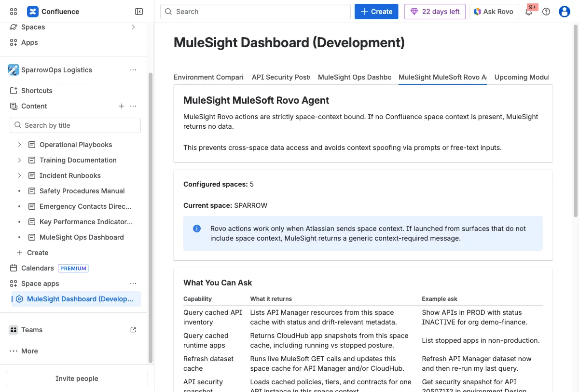Click the Search by title field
Viewport: 579px width, 392px height.
pos(75,125)
